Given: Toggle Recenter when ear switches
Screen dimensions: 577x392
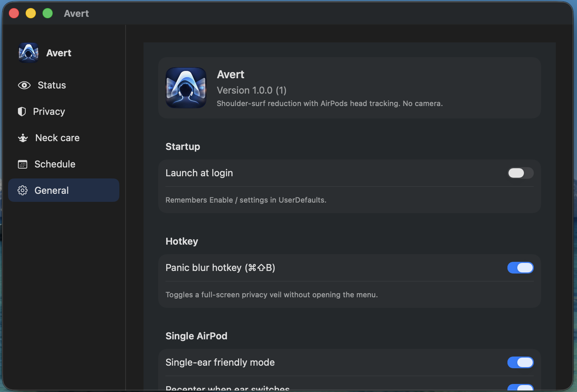Looking at the screenshot, I should (x=520, y=387).
